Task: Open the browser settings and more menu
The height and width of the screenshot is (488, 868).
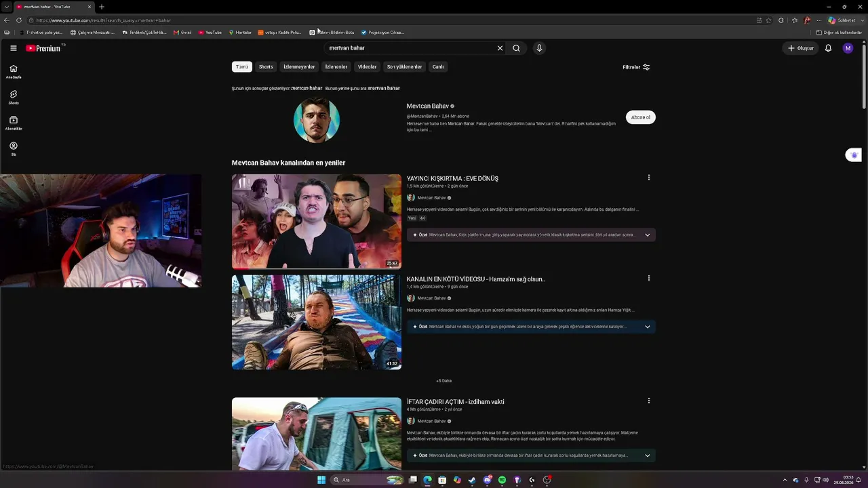Action: [819, 20]
